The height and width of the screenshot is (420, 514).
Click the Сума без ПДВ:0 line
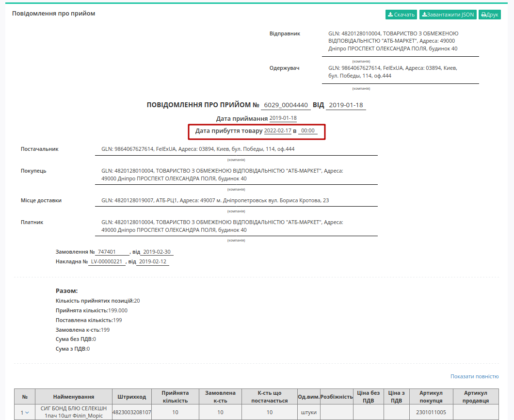76,339
